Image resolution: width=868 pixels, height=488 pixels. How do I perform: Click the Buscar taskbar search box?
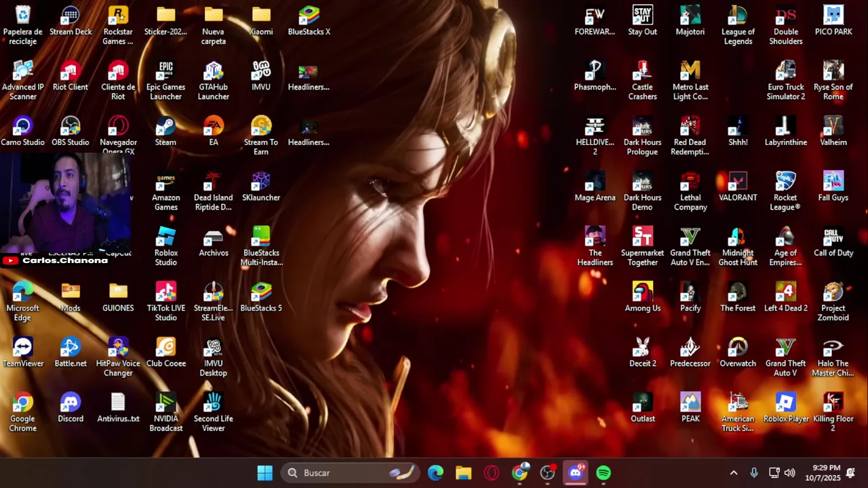pyautogui.click(x=351, y=473)
